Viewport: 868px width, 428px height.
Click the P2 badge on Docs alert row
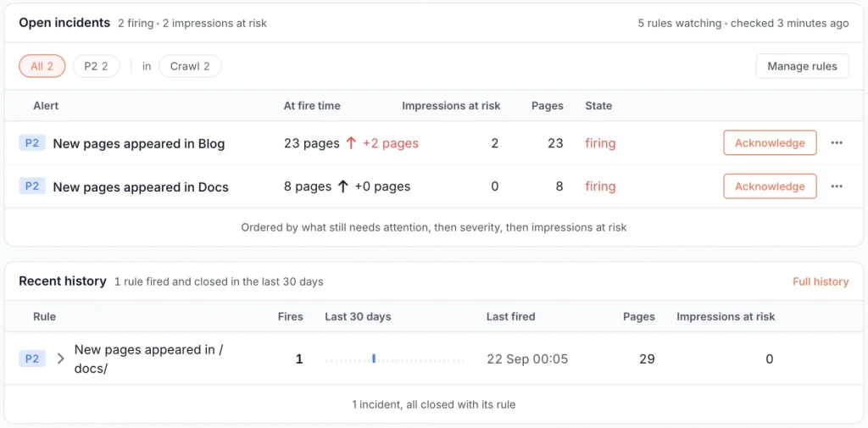pos(32,186)
